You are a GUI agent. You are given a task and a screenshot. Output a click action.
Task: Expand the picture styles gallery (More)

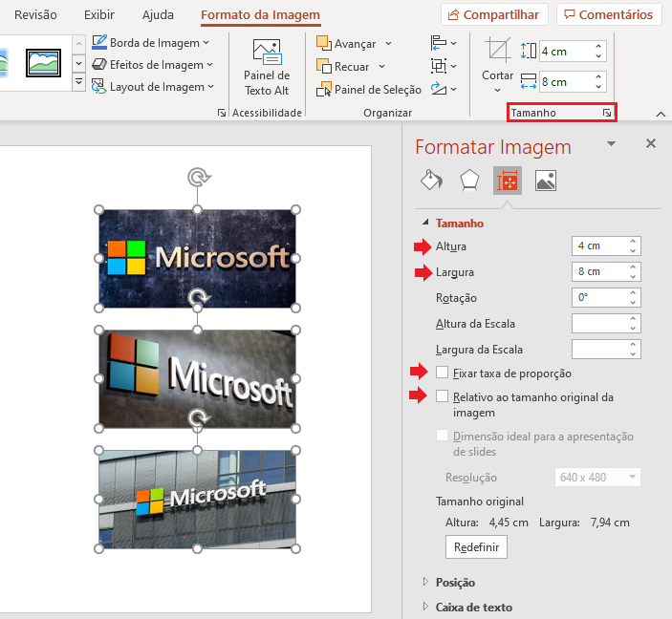point(78,82)
